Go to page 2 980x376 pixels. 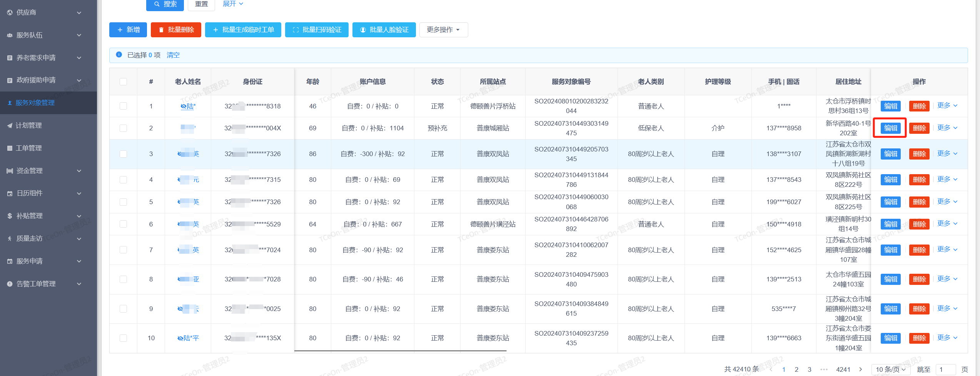pos(796,369)
